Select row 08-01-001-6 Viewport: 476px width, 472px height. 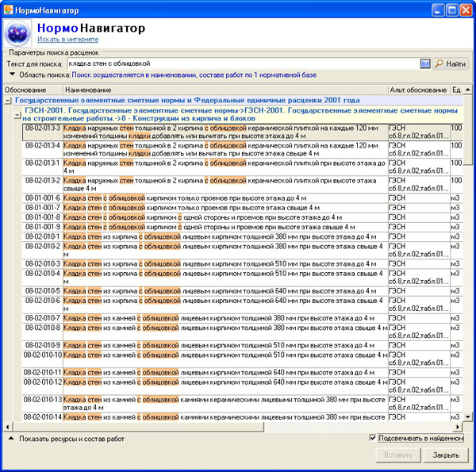point(242,198)
